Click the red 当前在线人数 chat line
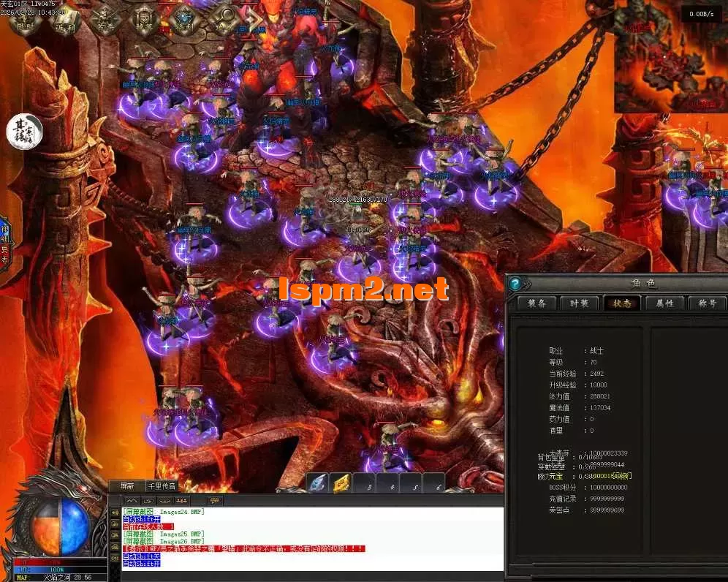This screenshot has width=728, height=582. [148, 526]
